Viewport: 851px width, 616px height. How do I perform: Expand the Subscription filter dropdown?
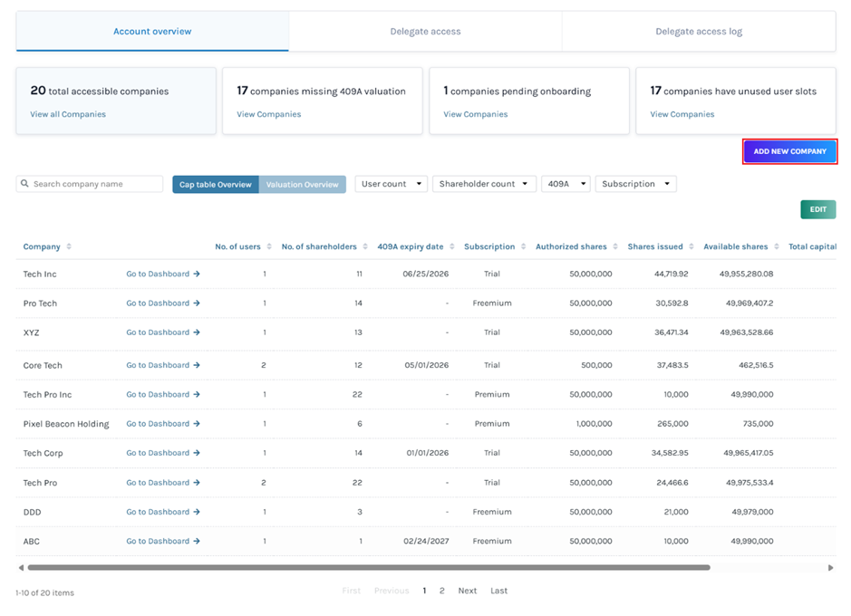pos(635,184)
